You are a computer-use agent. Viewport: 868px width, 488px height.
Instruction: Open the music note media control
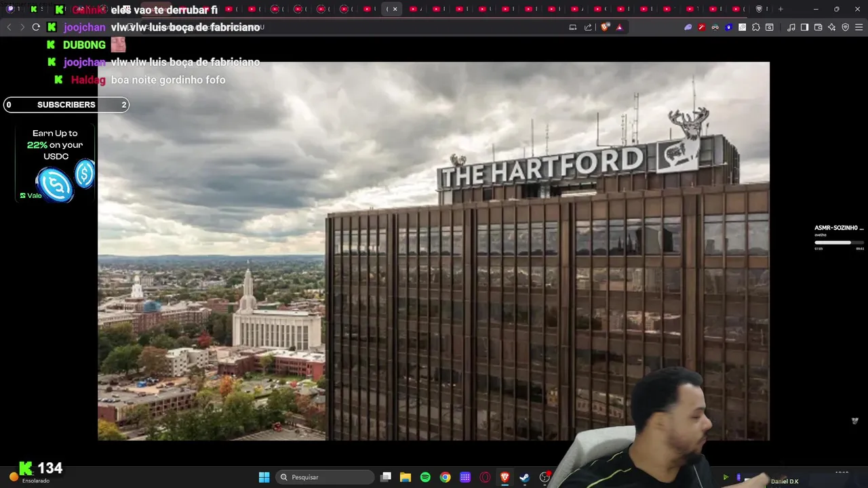[x=791, y=27]
